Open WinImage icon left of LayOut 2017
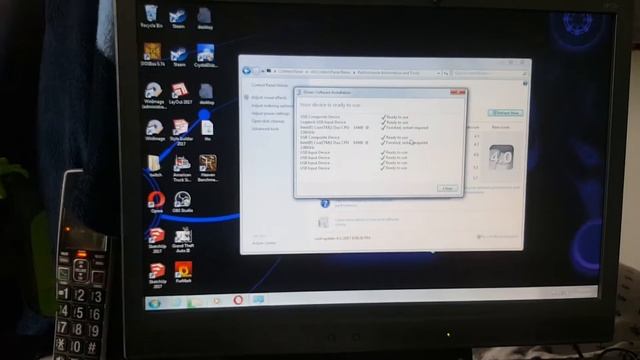Screen dimensions: 640x360 point(153,95)
